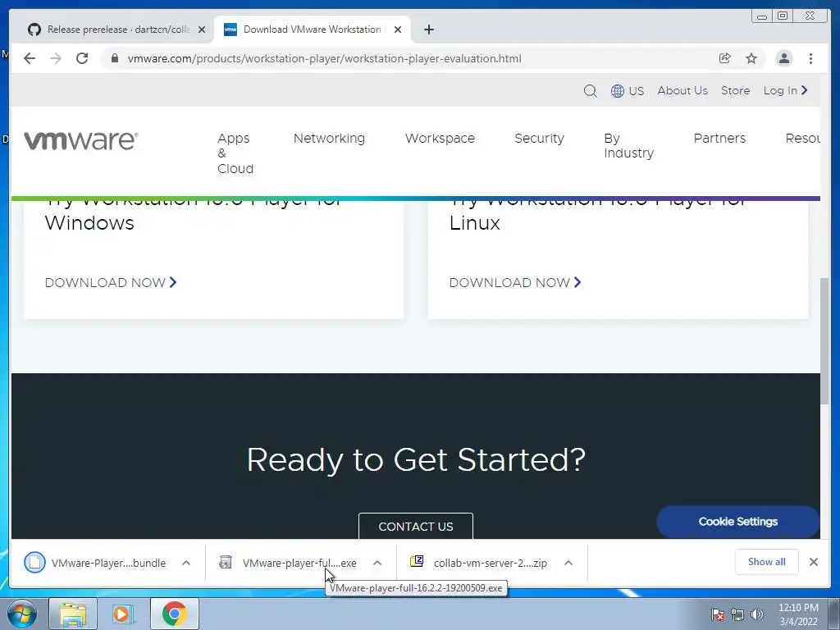Close the downloads bar
Viewport: 840px width, 630px height.
813,561
